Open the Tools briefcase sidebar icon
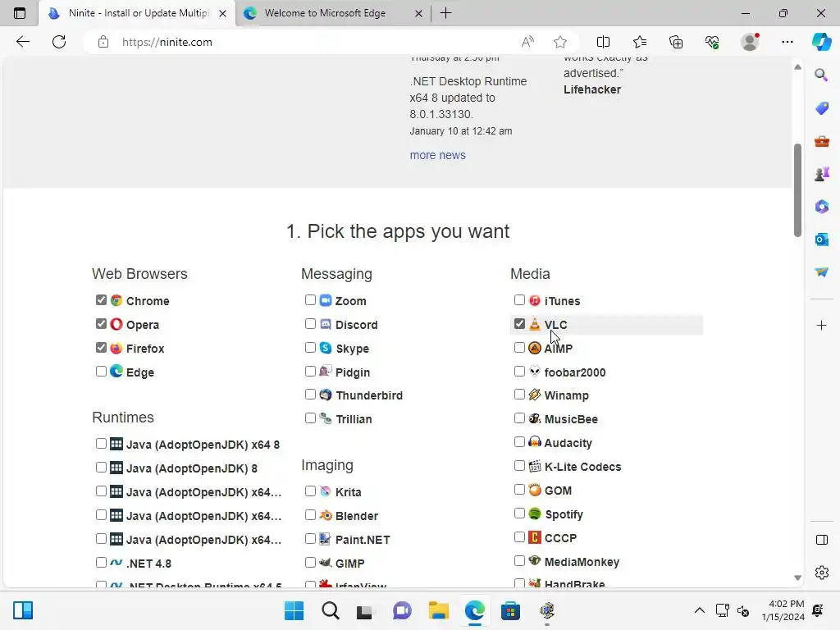Image resolution: width=840 pixels, height=630 pixels. click(821, 141)
